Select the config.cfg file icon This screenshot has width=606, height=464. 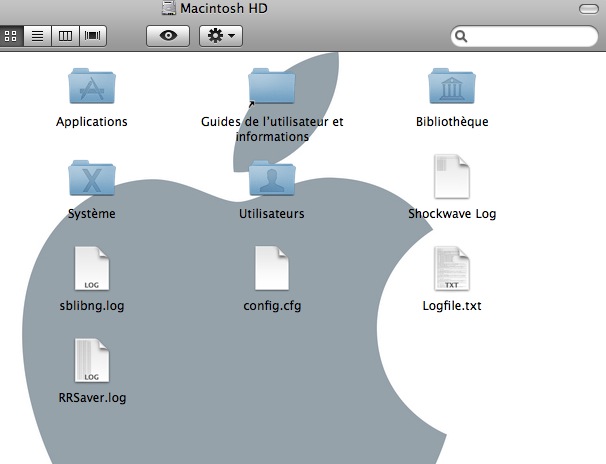pos(272,268)
